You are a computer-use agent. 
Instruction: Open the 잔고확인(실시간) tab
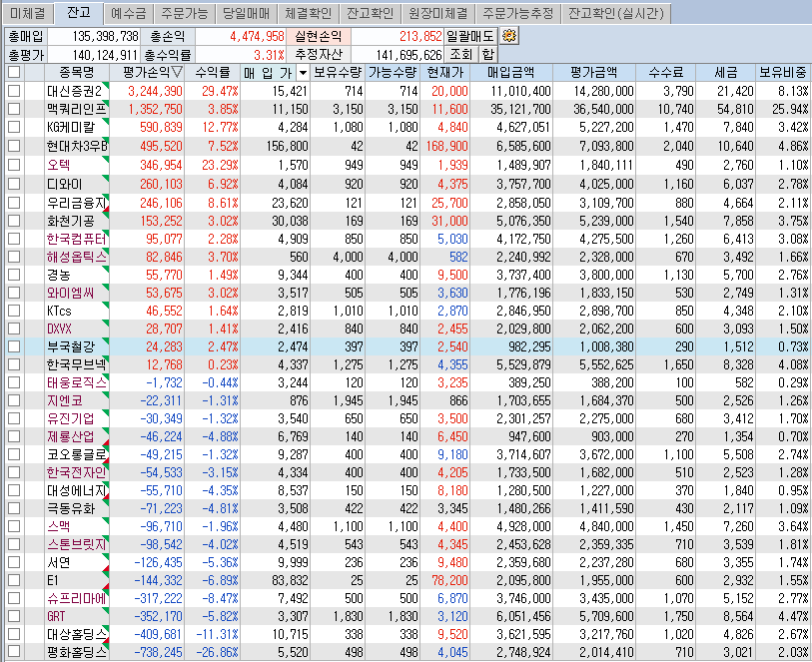tap(615, 13)
